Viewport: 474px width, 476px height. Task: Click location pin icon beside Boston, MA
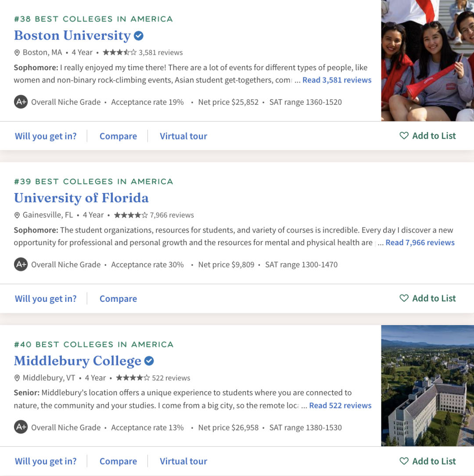17,53
